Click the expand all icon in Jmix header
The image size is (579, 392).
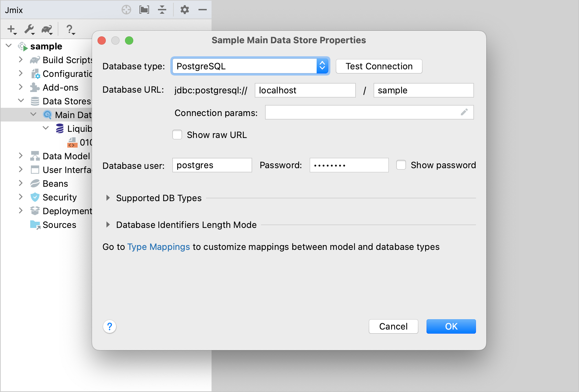[144, 10]
